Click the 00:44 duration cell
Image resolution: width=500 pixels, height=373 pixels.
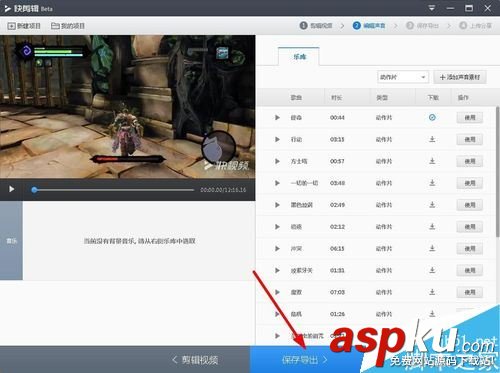(337, 118)
